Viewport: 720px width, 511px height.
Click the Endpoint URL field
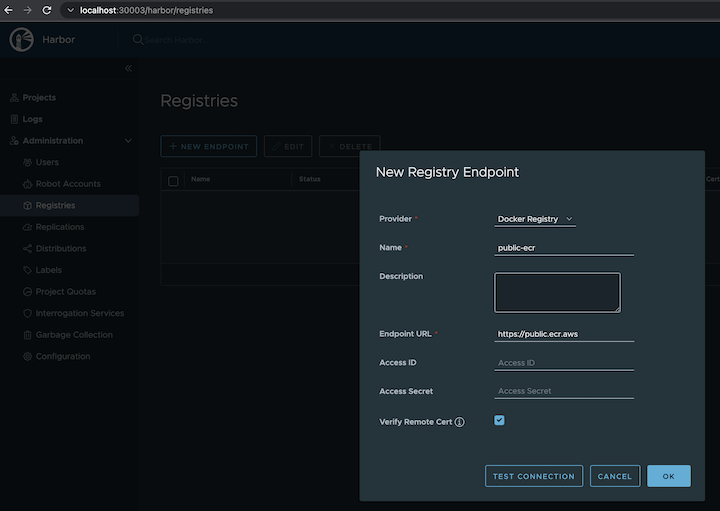pos(564,334)
